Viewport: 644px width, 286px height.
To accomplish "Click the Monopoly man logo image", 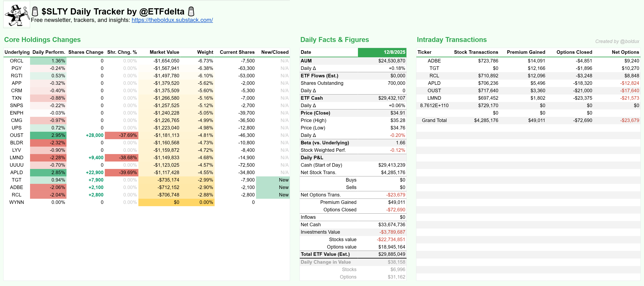I will tap(17, 14).
